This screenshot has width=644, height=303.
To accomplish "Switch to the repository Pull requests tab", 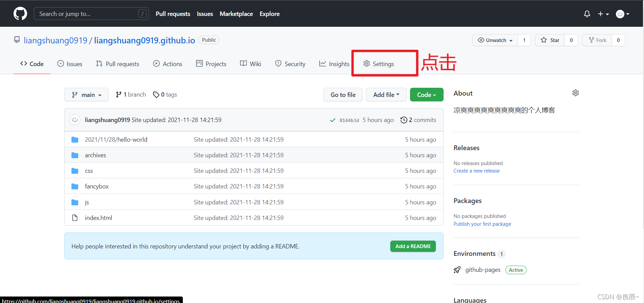I will pos(117,64).
